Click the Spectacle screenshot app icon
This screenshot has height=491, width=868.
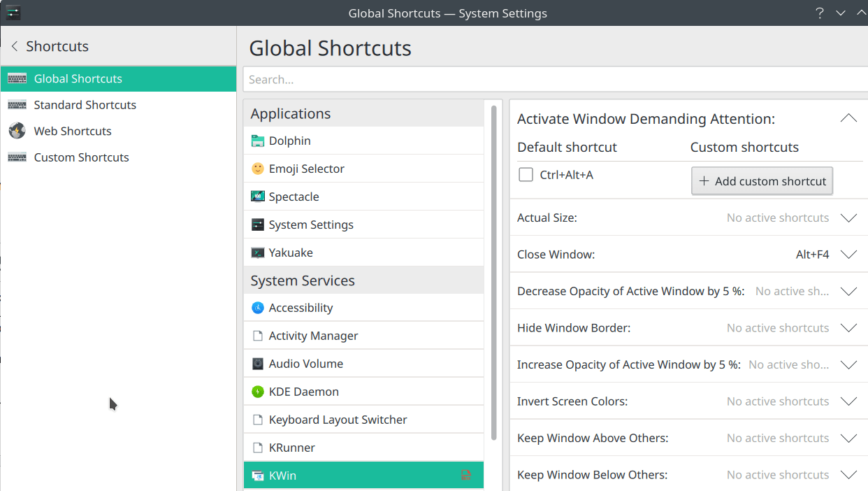coord(258,197)
